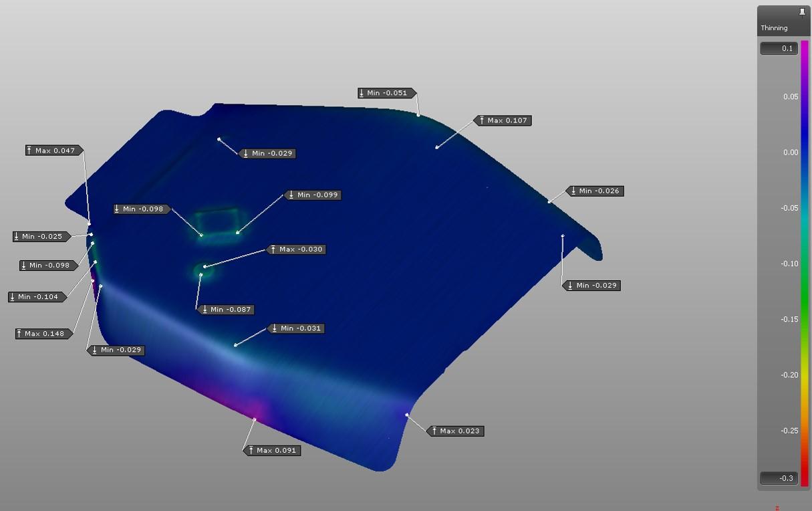Click the up-arrow icon on the Max 0.107 label
The width and height of the screenshot is (812, 511).
tap(482, 120)
